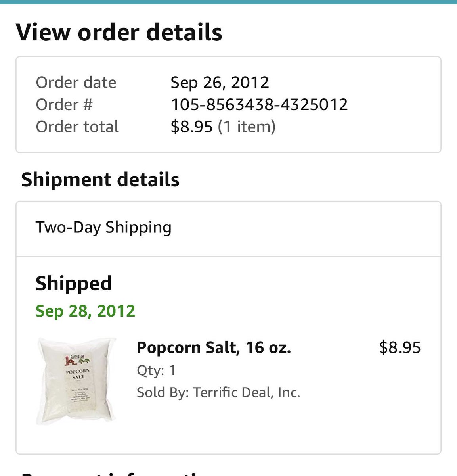457x476 pixels.
Task: Click the order total $8.95 (1 item)
Action: (223, 127)
